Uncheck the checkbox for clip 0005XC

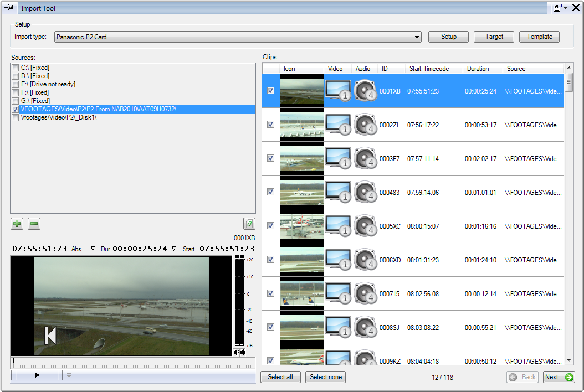[271, 225]
